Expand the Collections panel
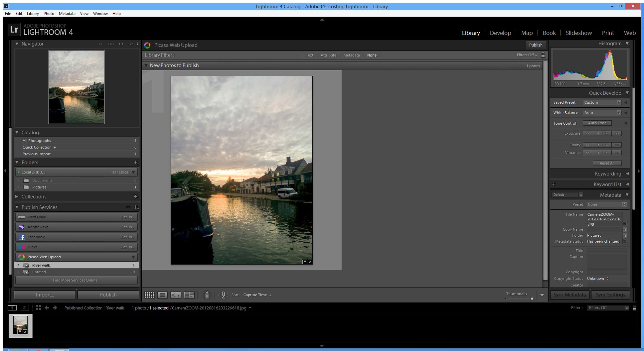 (x=17, y=197)
